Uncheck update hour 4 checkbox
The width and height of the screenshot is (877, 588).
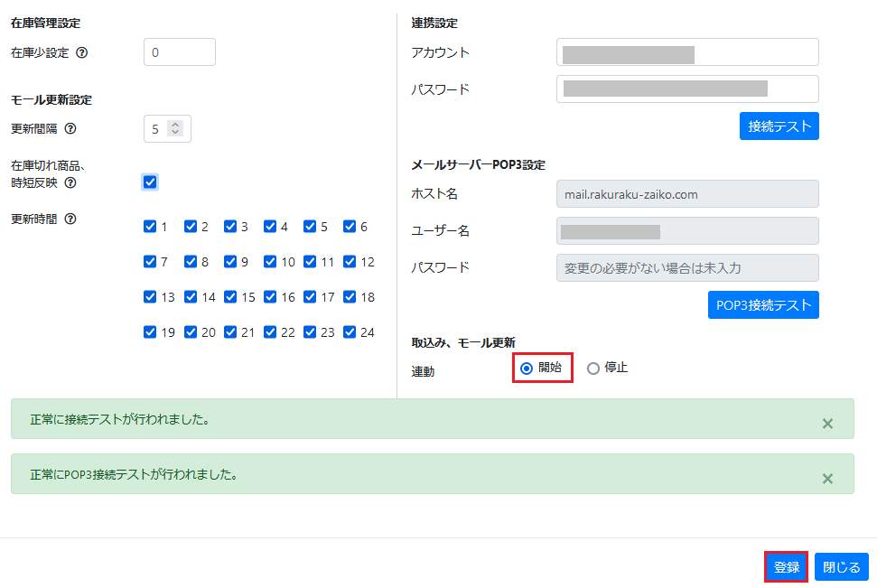[x=269, y=226]
